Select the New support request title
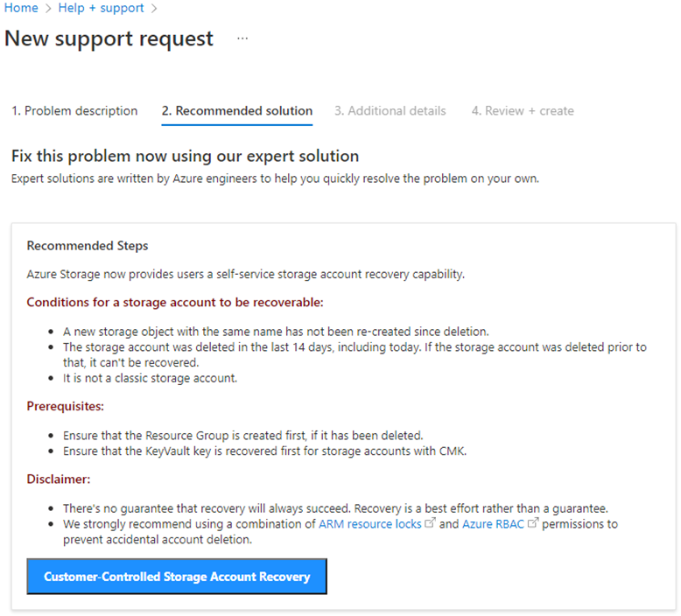This screenshot has width=681, height=616. (x=109, y=38)
